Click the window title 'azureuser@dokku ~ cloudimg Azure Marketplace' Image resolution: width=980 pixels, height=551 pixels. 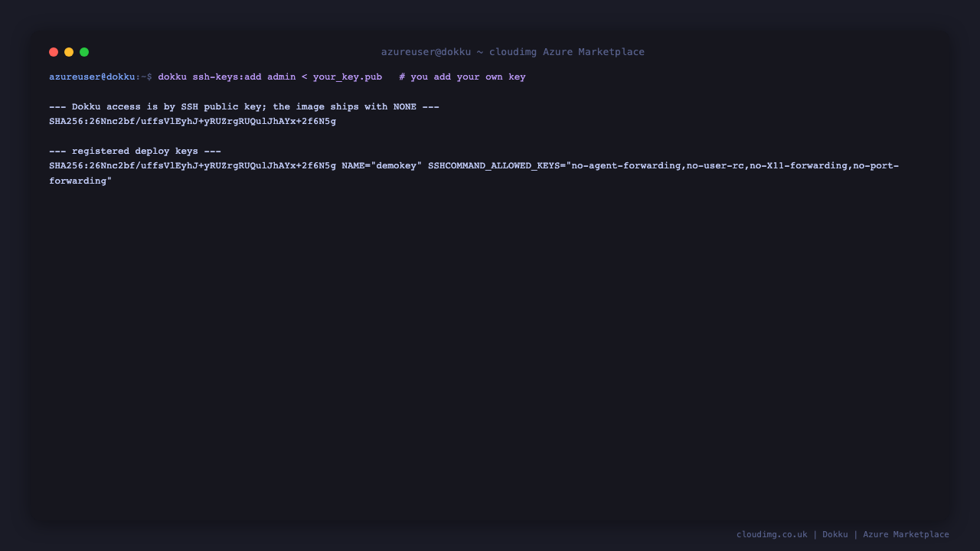[x=513, y=52]
